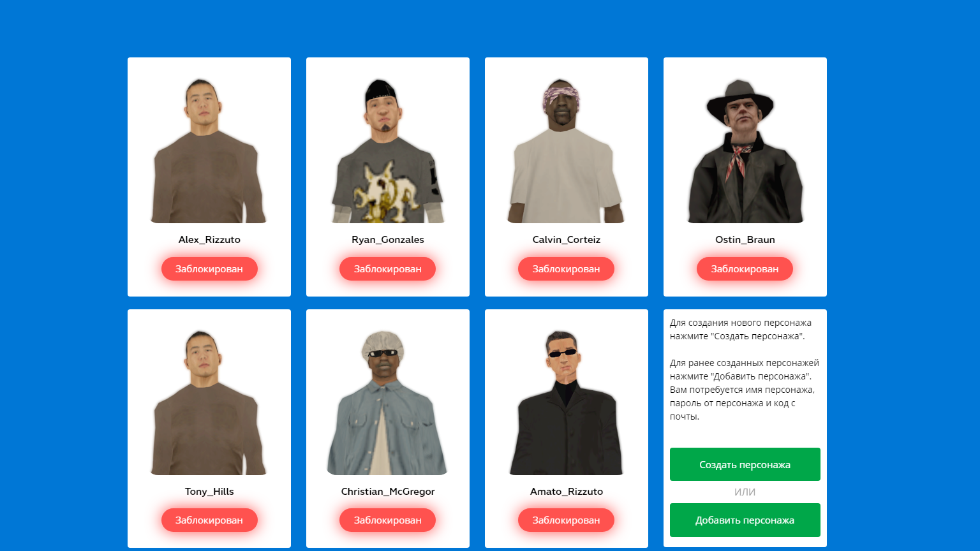Click Заблокирован button under Christian_McGregor
980x551 pixels.
pyautogui.click(x=388, y=520)
